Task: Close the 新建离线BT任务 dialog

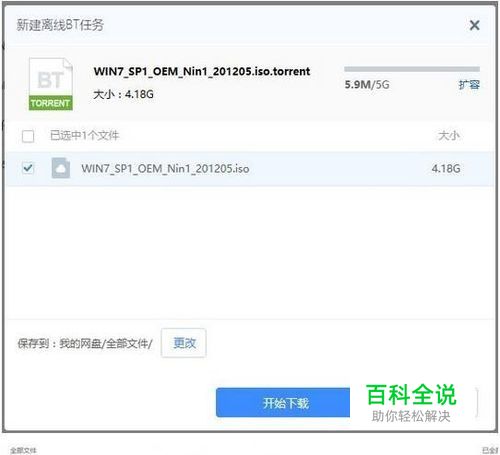Action: (x=474, y=25)
